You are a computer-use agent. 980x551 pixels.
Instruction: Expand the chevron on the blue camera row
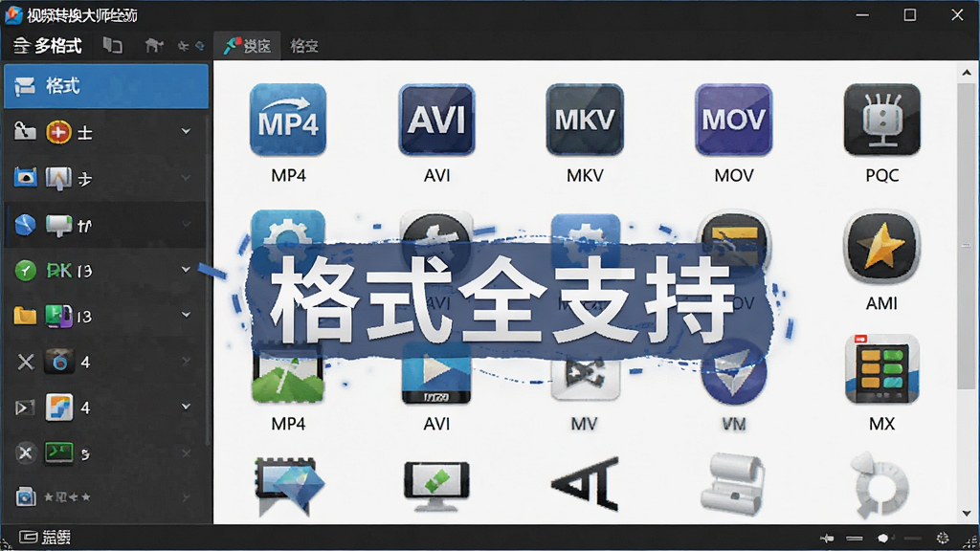(186, 177)
